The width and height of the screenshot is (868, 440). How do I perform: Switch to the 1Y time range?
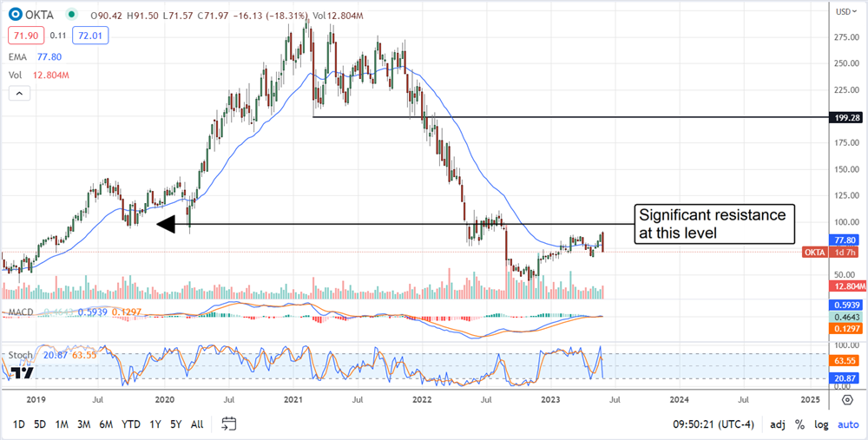pyautogui.click(x=155, y=424)
